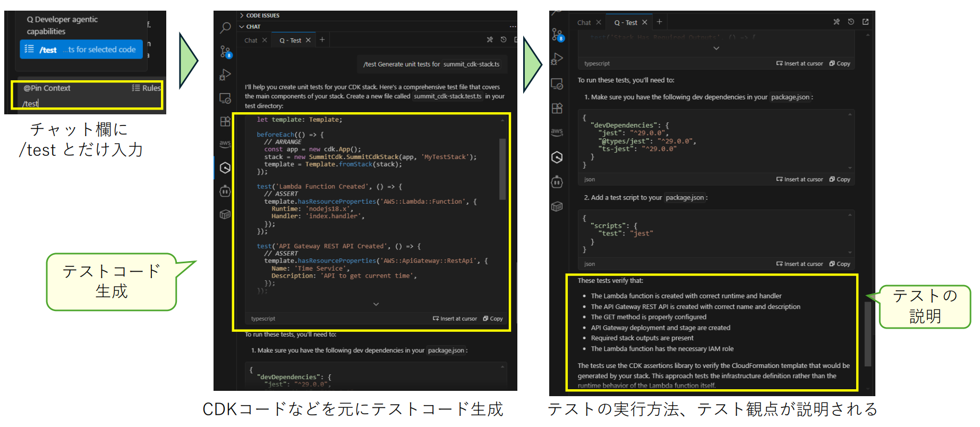This screenshot has height=427, width=980.
Task: Open Source Control in the middle screenshot's activity bar
Action: (x=225, y=52)
